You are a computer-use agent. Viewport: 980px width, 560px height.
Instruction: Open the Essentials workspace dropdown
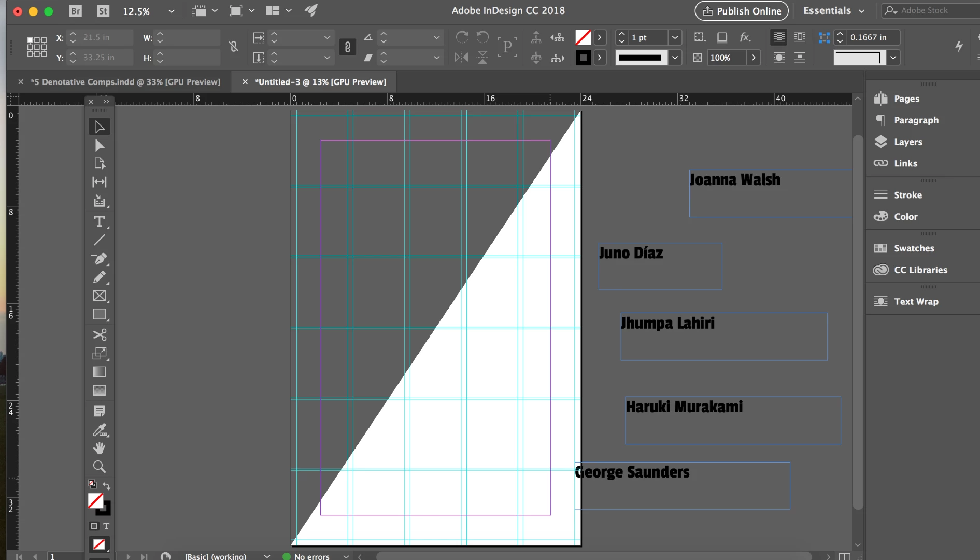pos(834,11)
